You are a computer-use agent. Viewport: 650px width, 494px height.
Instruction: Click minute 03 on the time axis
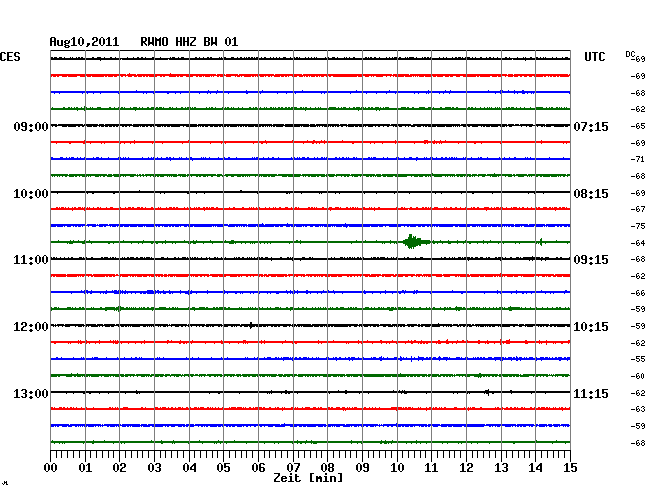[154, 468]
